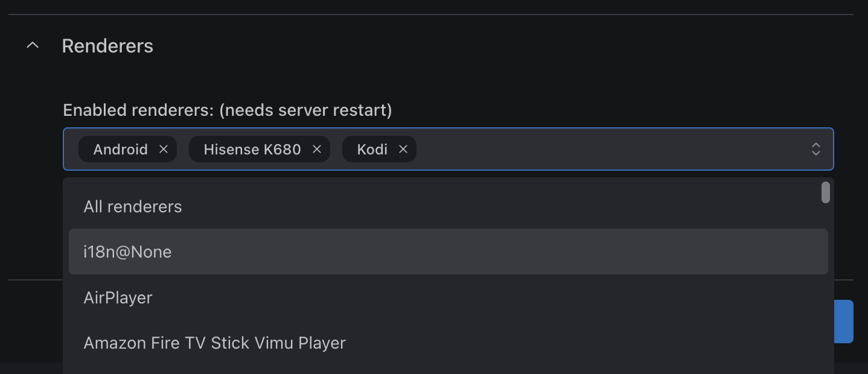Screen dimensions: 868x374
Task: Remove the Kodi renderer tag
Action: 403,149
